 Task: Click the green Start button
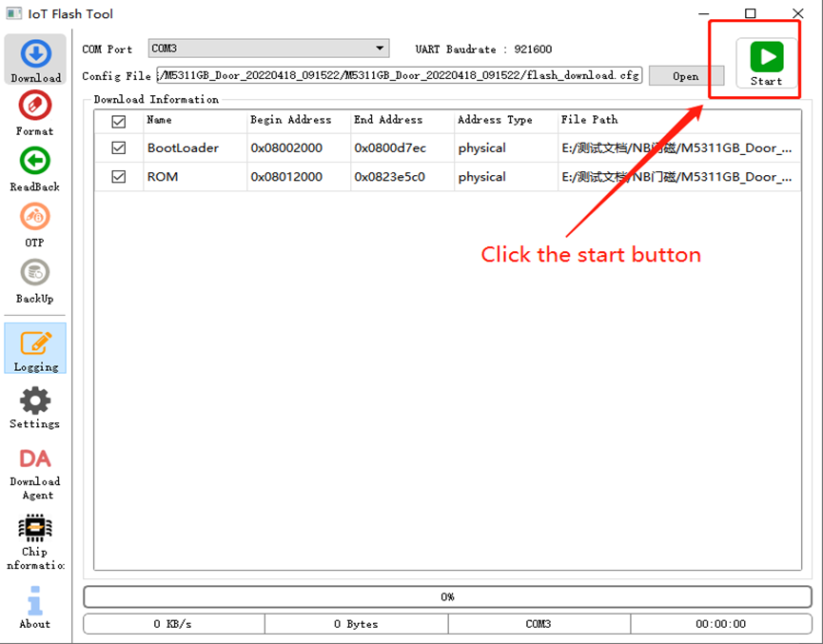pyautogui.click(x=766, y=63)
